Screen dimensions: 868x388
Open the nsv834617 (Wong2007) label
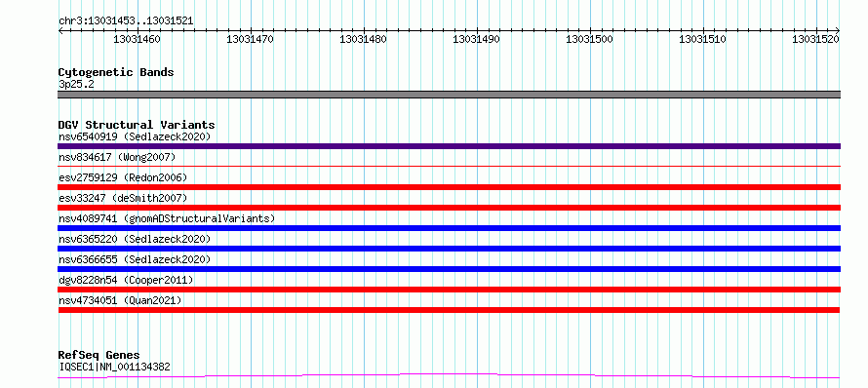(x=117, y=157)
